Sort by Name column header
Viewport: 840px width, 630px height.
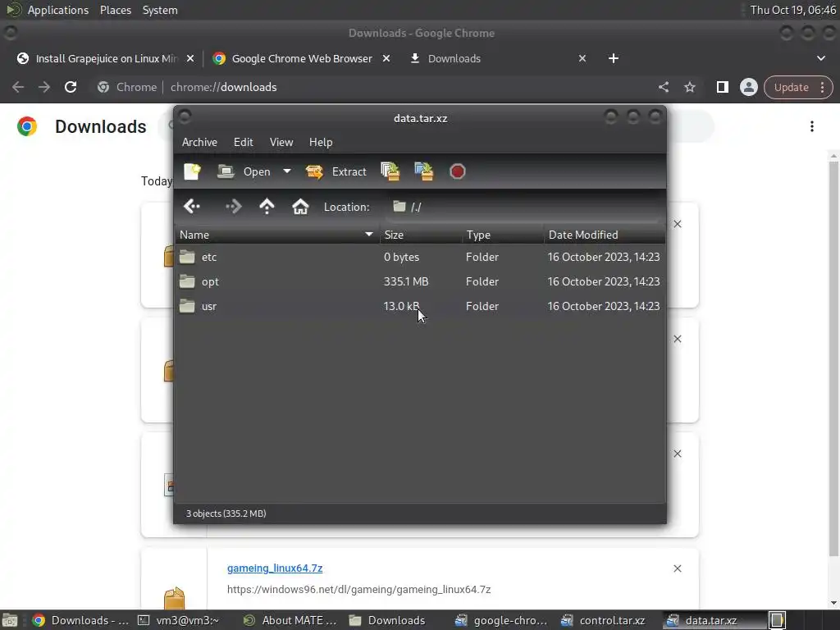point(277,235)
